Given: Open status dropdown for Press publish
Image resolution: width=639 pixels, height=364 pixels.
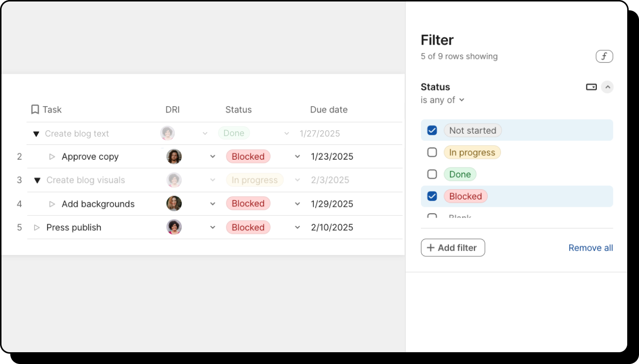Looking at the screenshot, I should pyautogui.click(x=297, y=227).
